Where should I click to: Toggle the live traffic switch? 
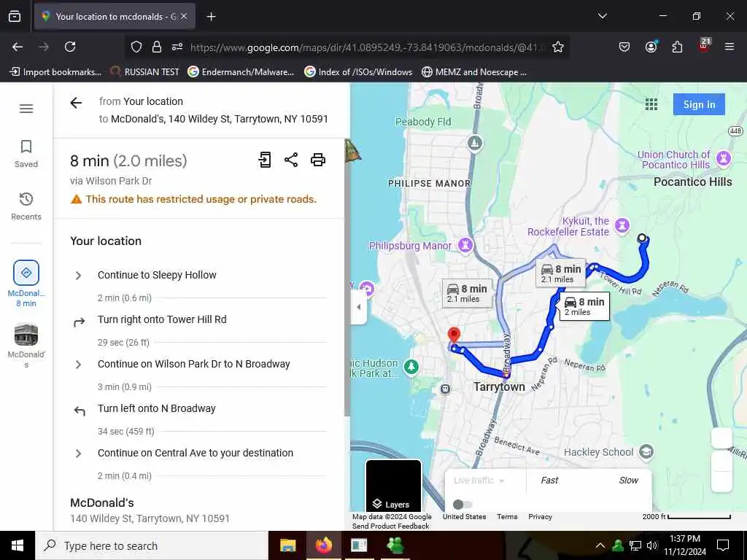pyautogui.click(x=462, y=505)
